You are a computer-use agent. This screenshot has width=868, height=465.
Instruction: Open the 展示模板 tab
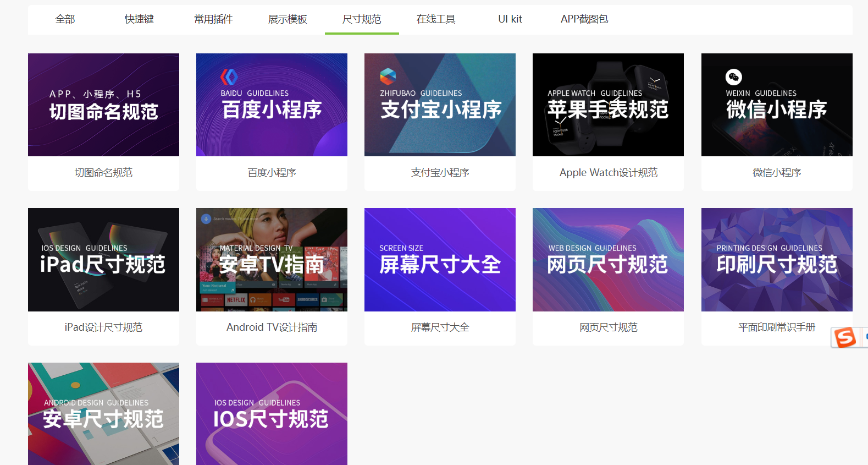tap(288, 19)
